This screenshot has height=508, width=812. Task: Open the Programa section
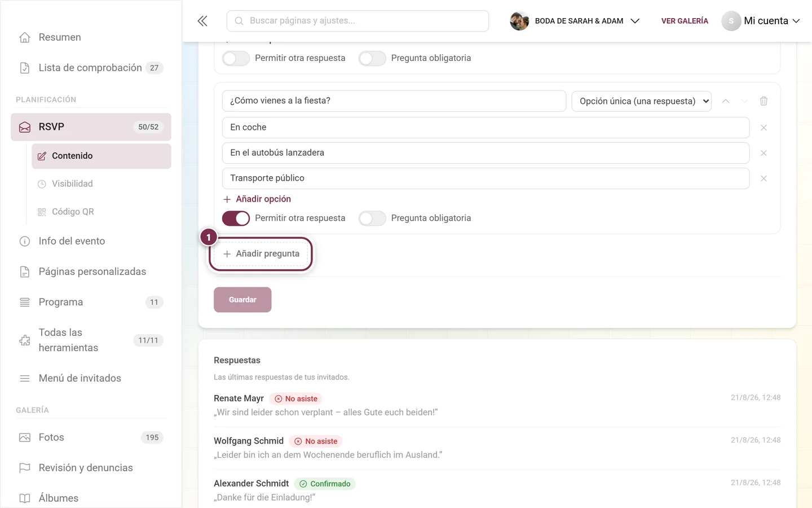click(x=91, y=302)
